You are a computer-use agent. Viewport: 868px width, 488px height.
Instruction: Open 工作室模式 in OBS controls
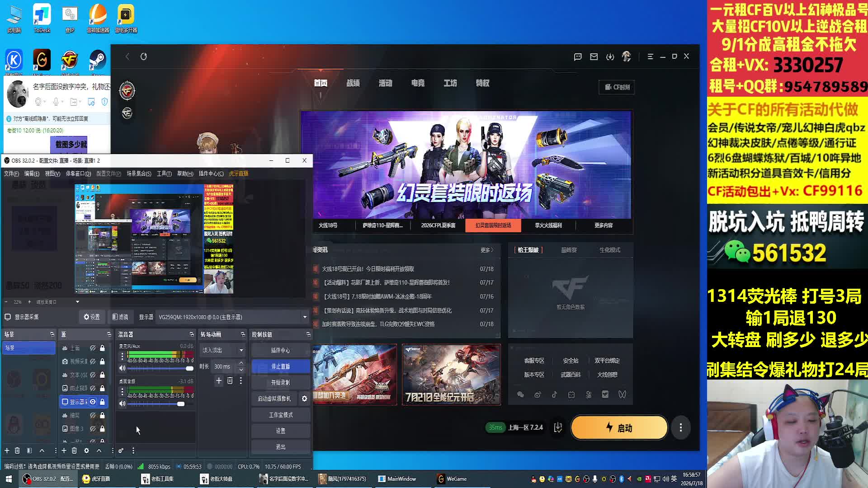tap(281, 415)
